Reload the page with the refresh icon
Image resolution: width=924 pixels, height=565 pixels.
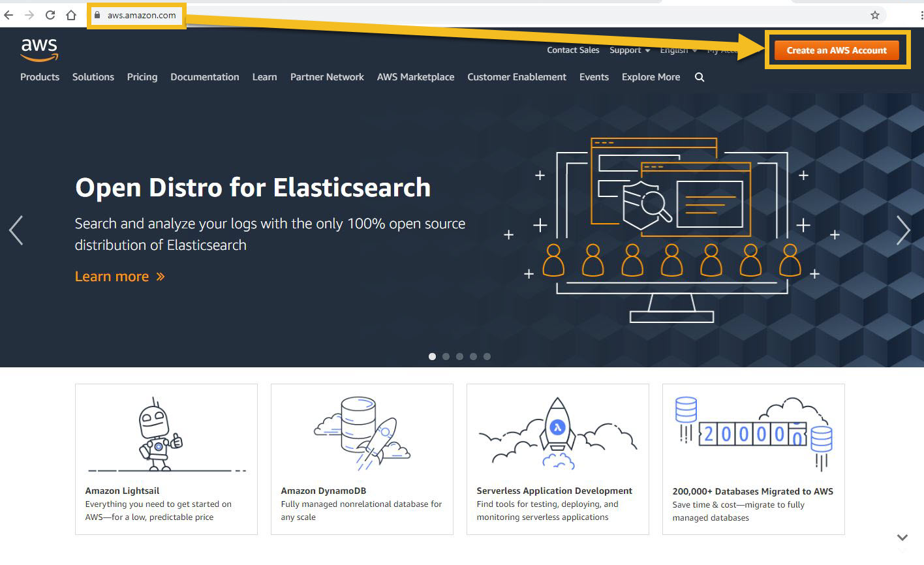(x=50, y=15)
